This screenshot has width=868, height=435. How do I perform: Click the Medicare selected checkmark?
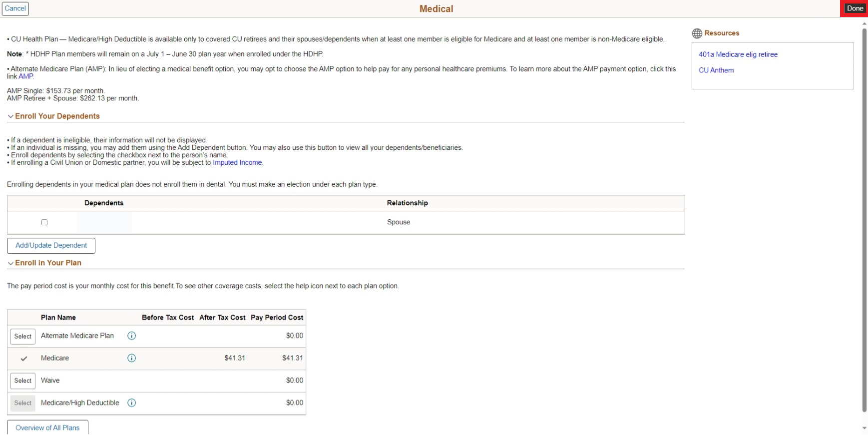pos(23,359)
